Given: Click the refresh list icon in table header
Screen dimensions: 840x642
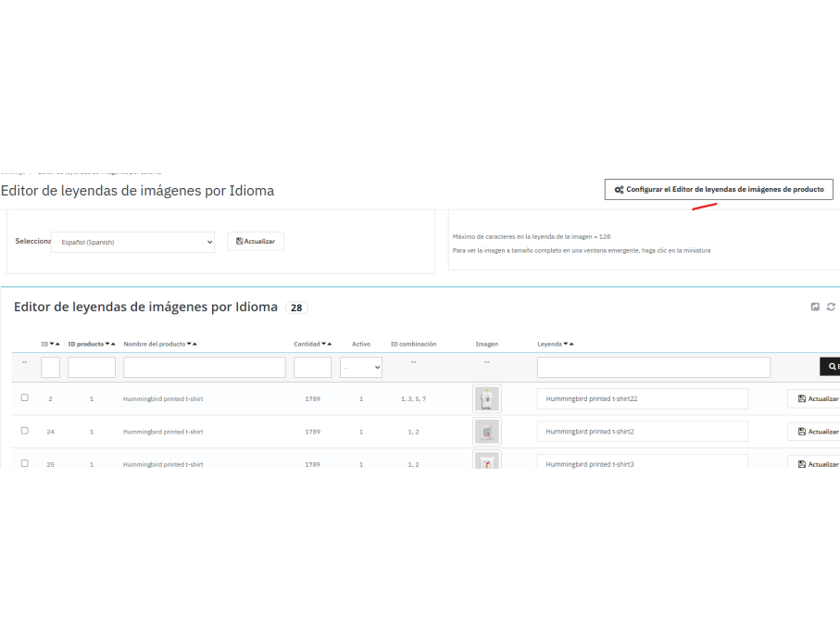Looking at the screenshot, I should [x=831, y=307].
